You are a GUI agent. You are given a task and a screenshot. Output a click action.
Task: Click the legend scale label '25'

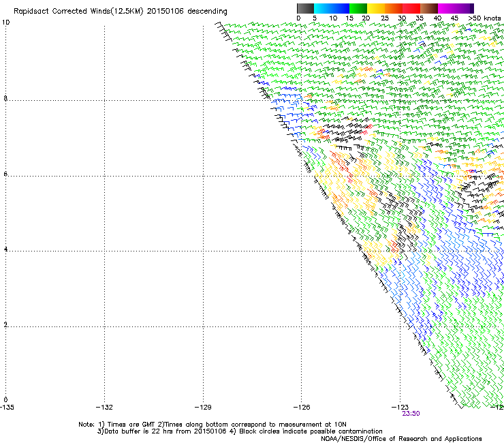click(x=385, y=18)
